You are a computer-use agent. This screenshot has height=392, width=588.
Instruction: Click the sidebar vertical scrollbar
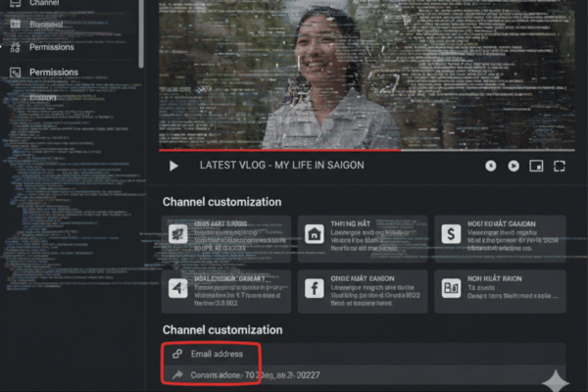click(x=141, y=33)
